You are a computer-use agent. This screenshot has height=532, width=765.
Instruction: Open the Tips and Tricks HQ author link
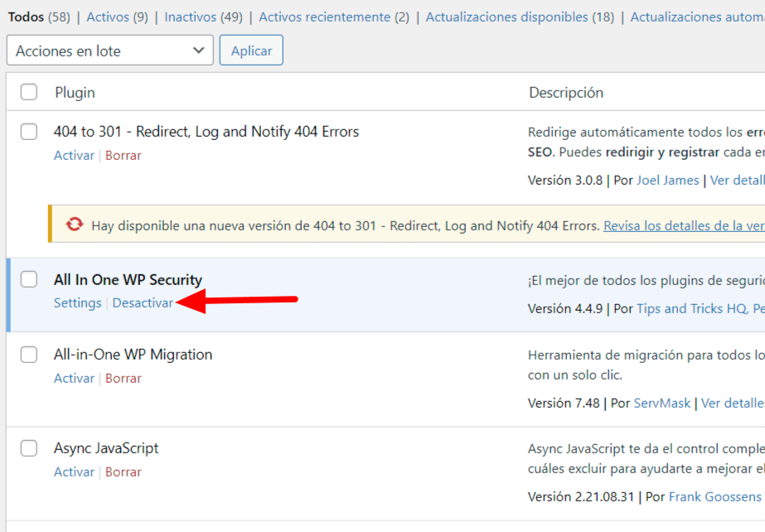tap(691, 308)
